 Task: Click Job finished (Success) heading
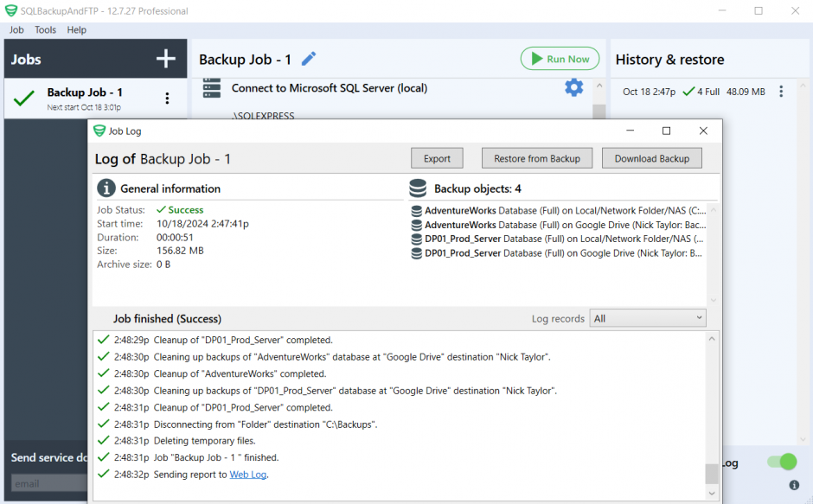pyautogui.click(x=167, y=318)
